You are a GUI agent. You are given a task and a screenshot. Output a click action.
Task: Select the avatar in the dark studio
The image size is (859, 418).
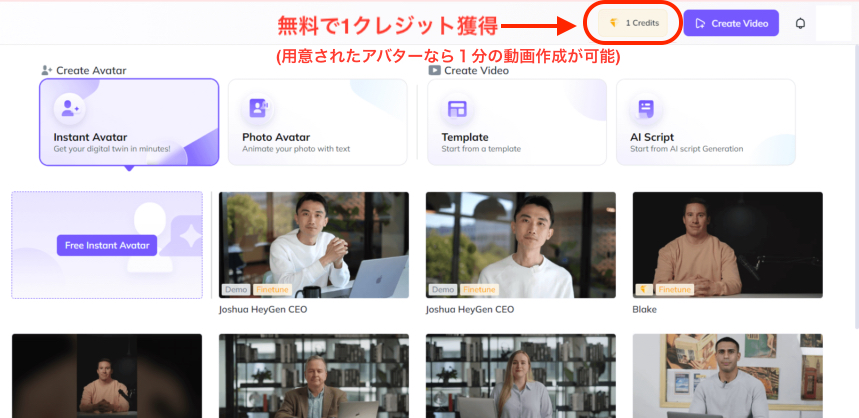107,376
